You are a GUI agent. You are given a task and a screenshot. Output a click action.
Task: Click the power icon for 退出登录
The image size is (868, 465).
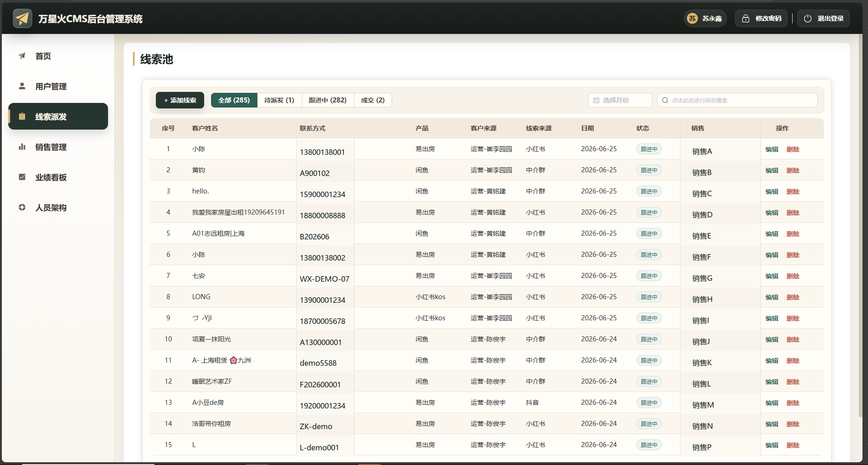[x=808, y=18]
